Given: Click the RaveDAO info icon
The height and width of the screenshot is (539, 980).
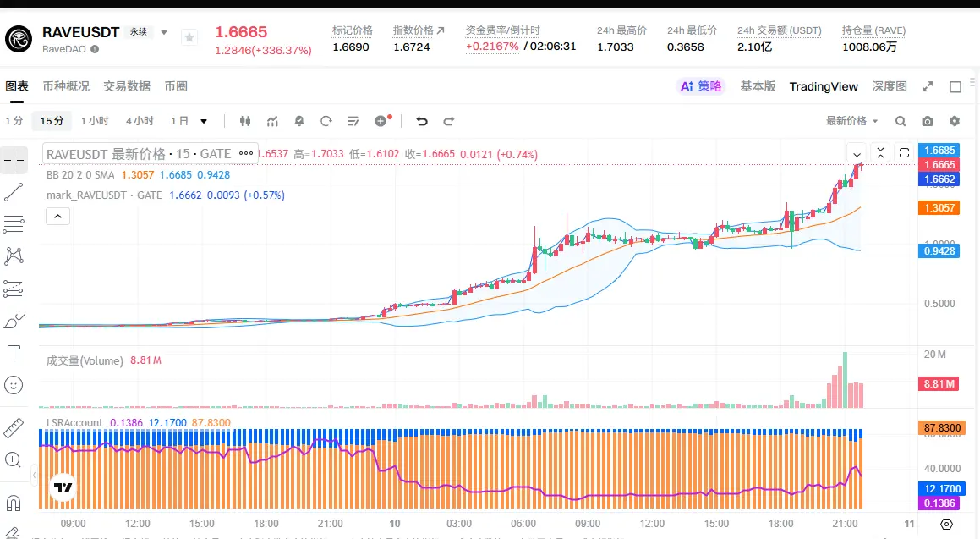Looking at the screenshot, I should [95, 49].
